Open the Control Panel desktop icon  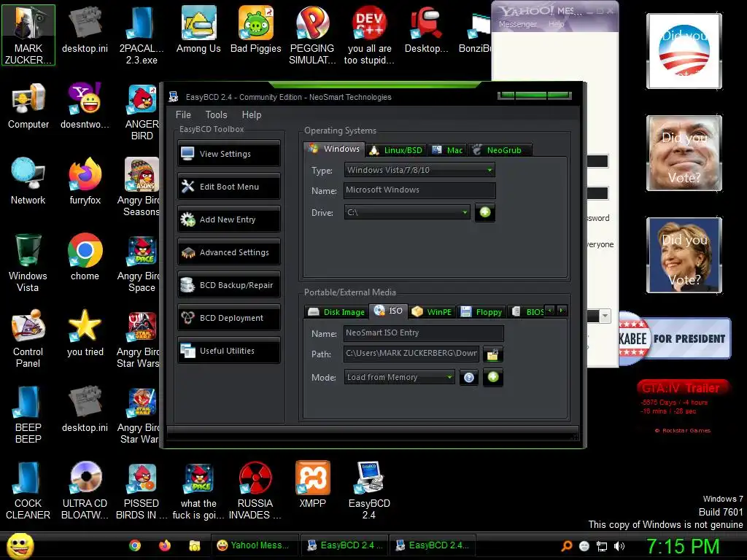pyautogui.click(x=28, y=338)
